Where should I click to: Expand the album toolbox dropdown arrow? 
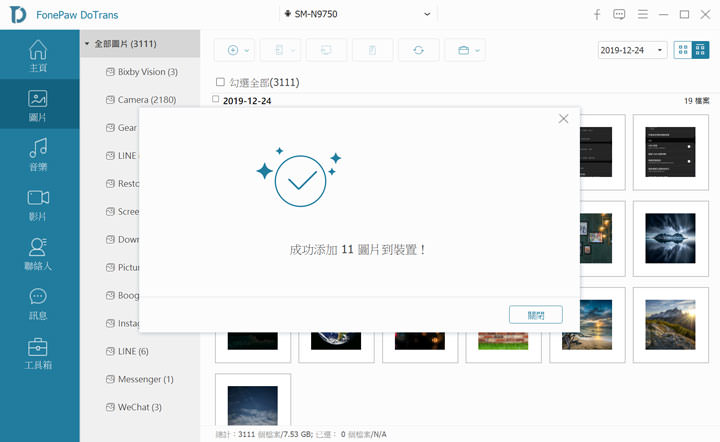click(x=478, y=50)
